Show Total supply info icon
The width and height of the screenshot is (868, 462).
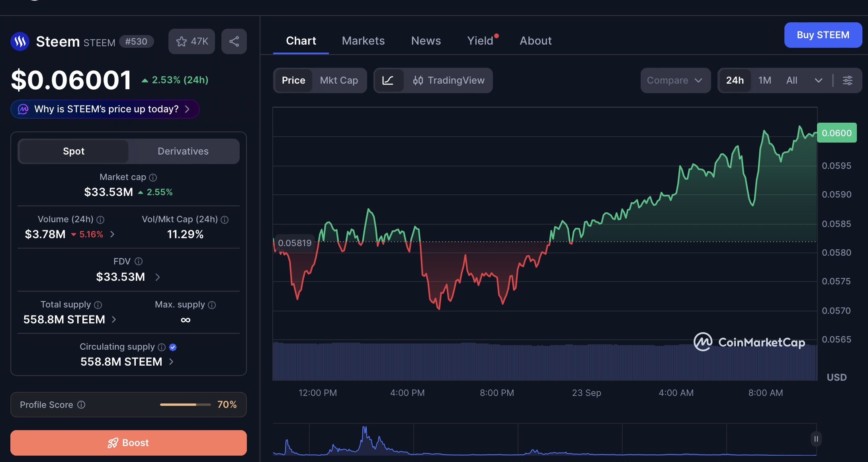[x=98, y=305]
